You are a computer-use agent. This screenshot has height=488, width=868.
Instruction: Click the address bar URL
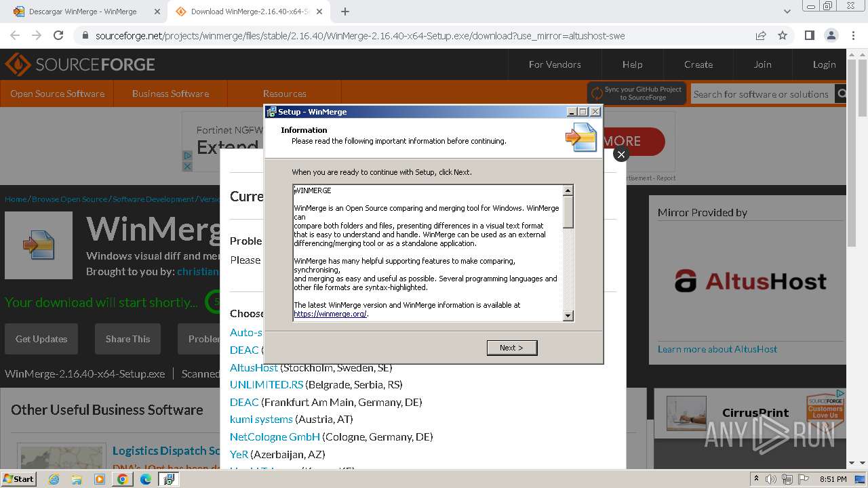click(360, 35)
